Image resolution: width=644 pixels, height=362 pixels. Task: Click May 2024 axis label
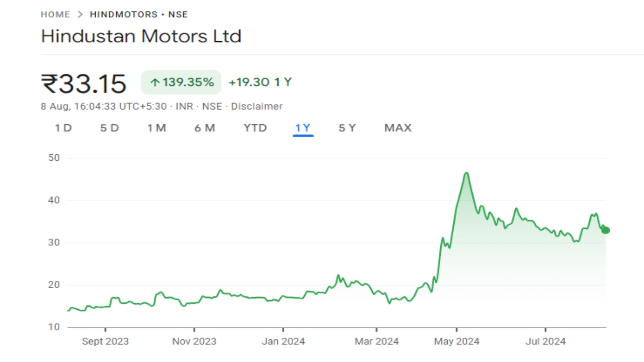point(457,341)
